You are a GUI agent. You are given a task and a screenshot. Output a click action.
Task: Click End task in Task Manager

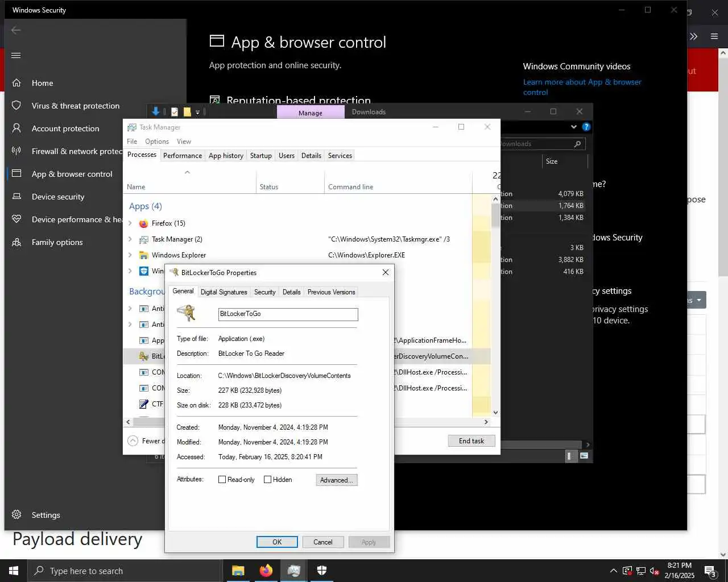[x=471, y=441]
